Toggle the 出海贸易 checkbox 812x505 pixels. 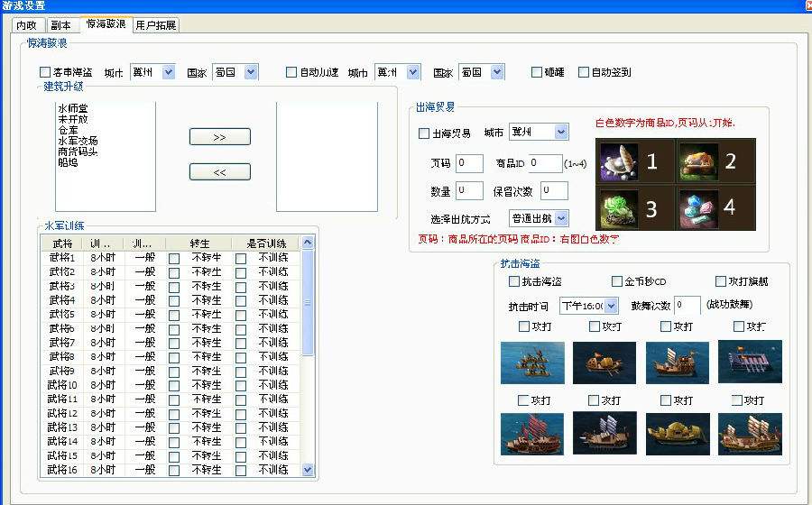[425, 133]
